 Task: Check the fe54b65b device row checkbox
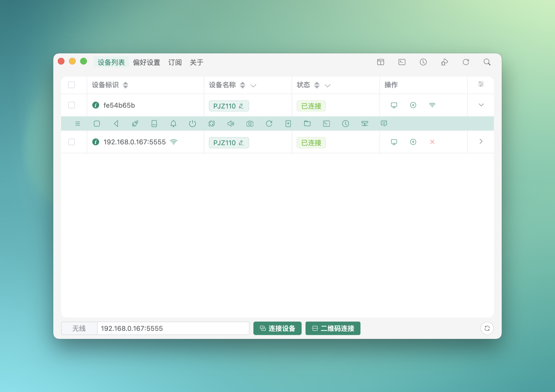point(71,105)
